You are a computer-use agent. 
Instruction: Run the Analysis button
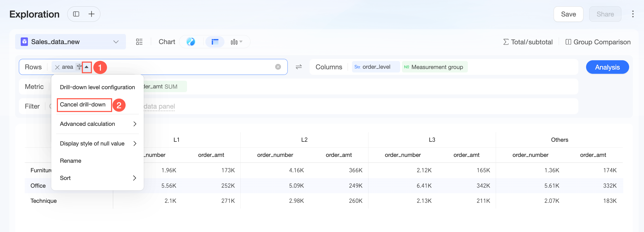point(607,67)
